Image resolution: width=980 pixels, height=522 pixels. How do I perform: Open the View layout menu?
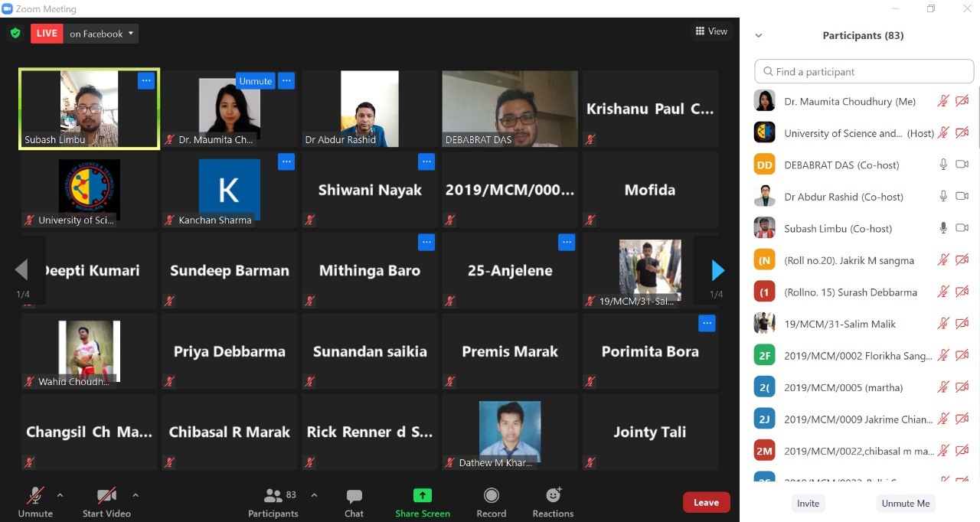tap(711, 31)
